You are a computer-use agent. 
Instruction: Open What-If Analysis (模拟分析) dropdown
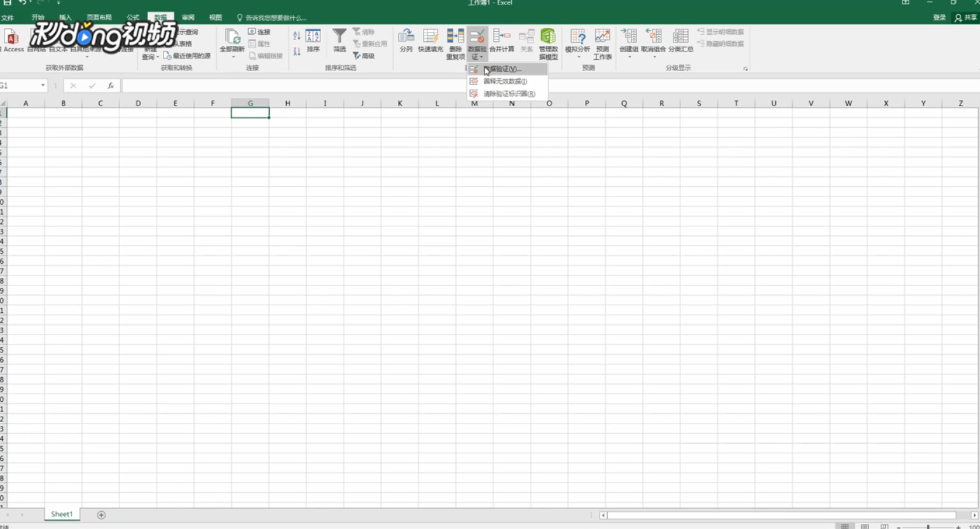coord(577,44)
